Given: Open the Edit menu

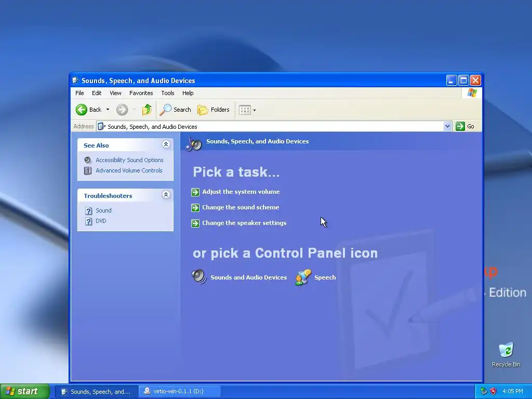Looking at the screenshot, I should [x=97, y=93].
